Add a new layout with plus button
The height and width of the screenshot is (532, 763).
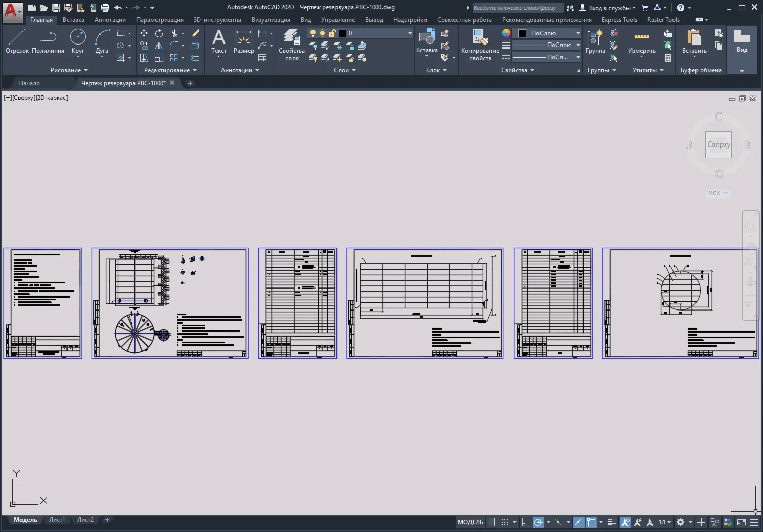[x=107, y=520]
